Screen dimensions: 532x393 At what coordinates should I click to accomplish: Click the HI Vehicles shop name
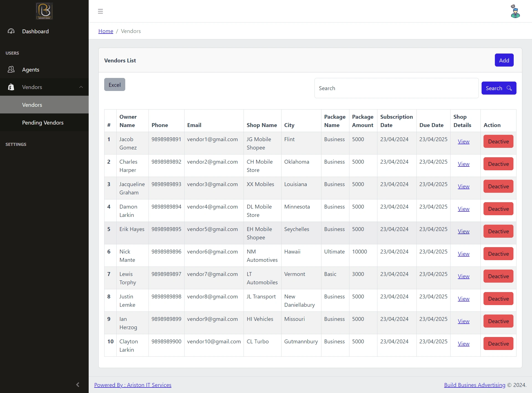(x=260, y=319)
